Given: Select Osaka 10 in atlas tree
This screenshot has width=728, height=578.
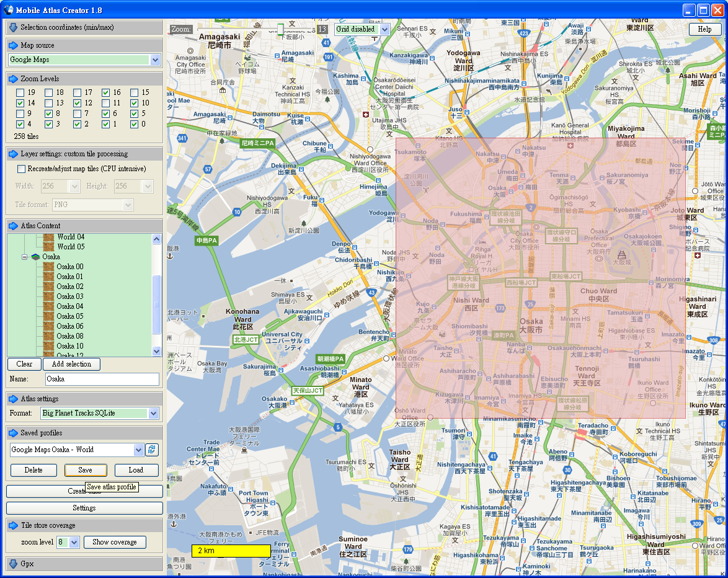Looking at the screenshot, I should [x=70, y=346].
